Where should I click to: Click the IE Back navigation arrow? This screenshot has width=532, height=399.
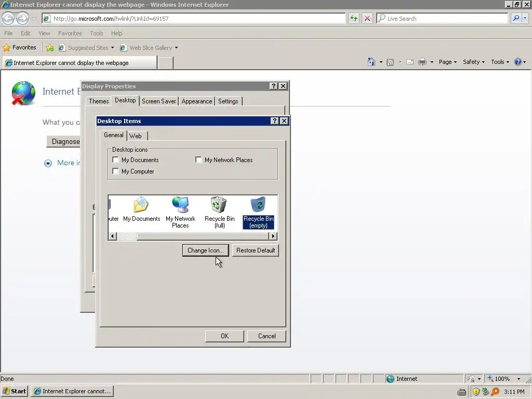coord(8,18)
